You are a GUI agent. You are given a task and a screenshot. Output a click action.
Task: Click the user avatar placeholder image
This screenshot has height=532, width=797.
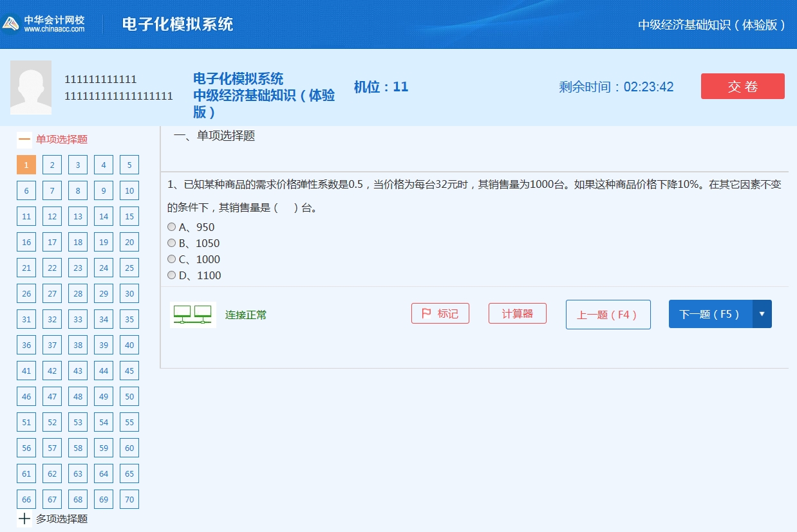coord(31,86)
